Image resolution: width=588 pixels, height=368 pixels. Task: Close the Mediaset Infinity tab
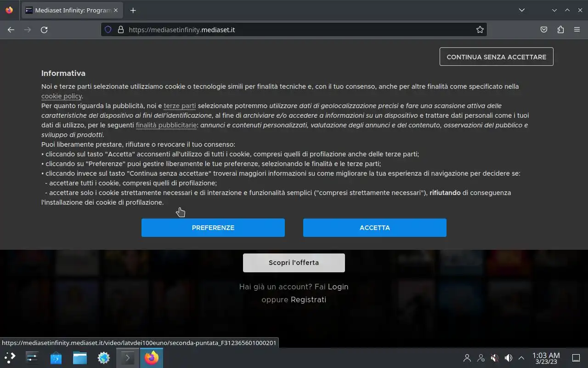tap(116, 10)
